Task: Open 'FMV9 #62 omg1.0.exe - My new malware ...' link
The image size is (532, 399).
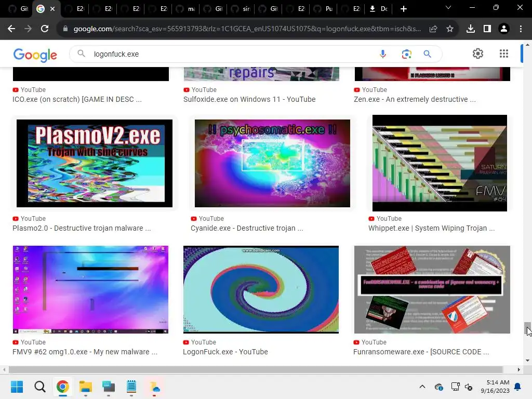Action: click(x=85, y=352)
